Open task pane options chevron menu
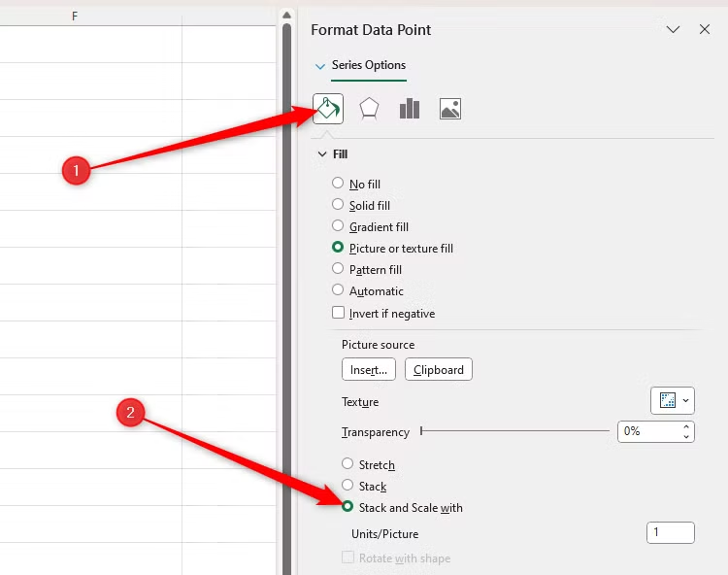The image size is (728, 575). [x=673, y=29]
